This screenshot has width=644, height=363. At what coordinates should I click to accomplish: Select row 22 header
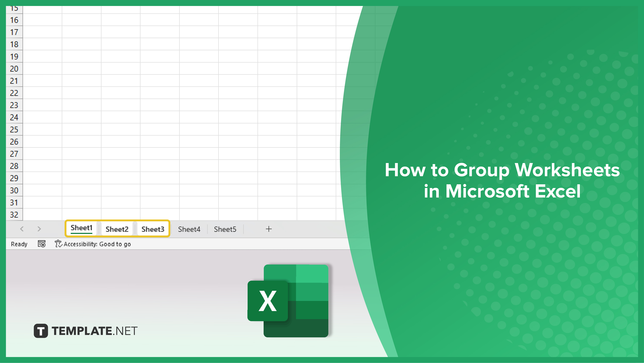14,93
